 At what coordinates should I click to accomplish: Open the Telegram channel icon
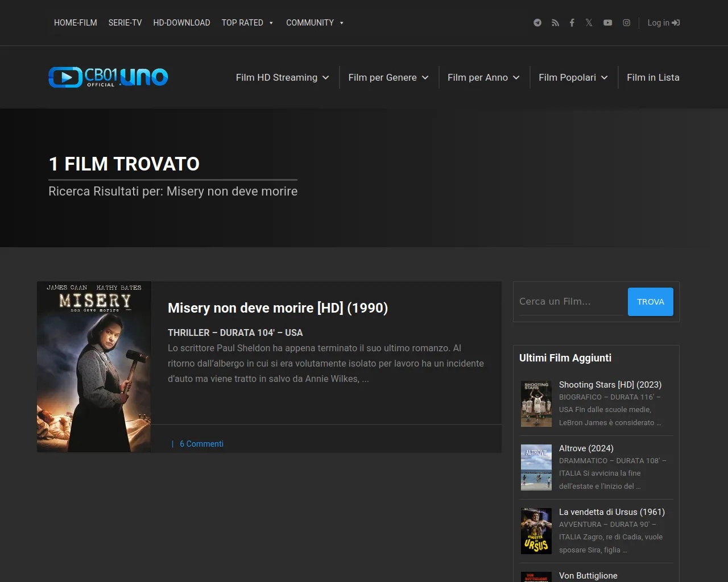(537, 23)
